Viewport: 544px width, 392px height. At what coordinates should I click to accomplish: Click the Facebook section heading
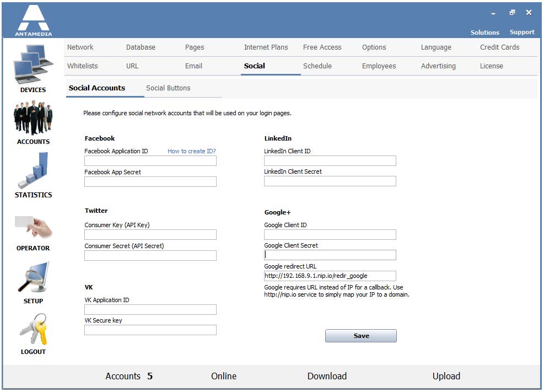100,138
